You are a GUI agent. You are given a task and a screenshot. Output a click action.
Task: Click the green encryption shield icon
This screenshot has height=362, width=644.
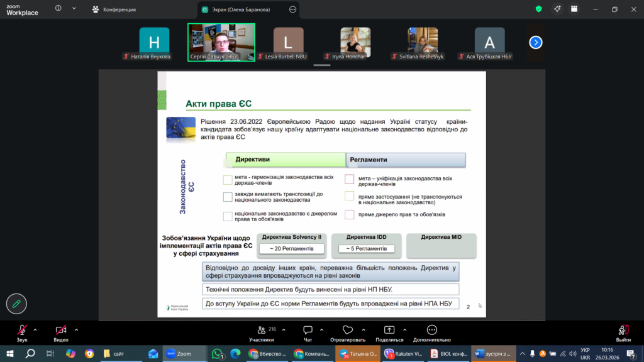click(x=538, y=9)
